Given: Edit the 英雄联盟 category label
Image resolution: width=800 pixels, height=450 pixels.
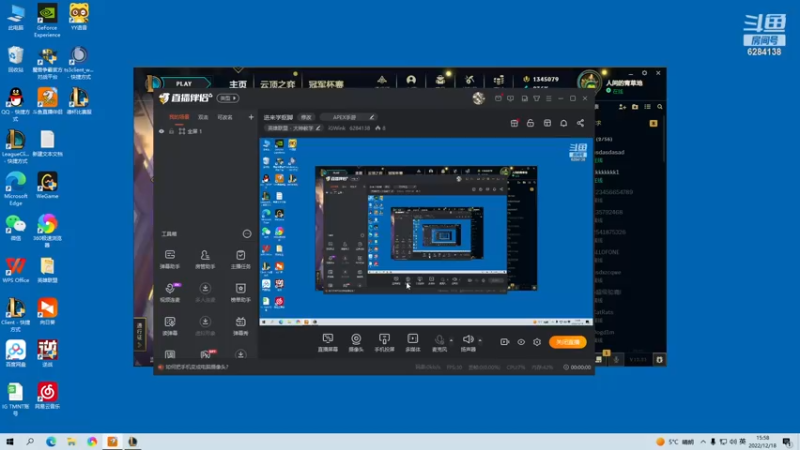Looking at the screenshot, I should pos(293,128).
